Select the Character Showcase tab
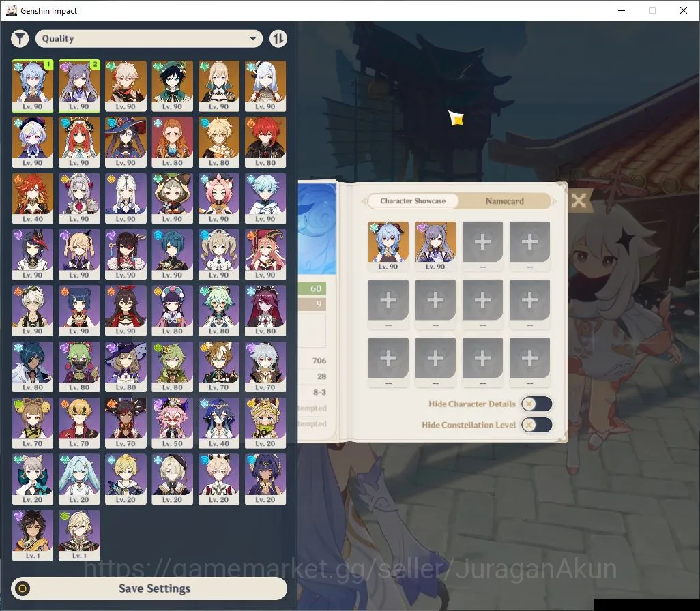The height and width of the screenshot is (611, 700). (x=413, y=201)
